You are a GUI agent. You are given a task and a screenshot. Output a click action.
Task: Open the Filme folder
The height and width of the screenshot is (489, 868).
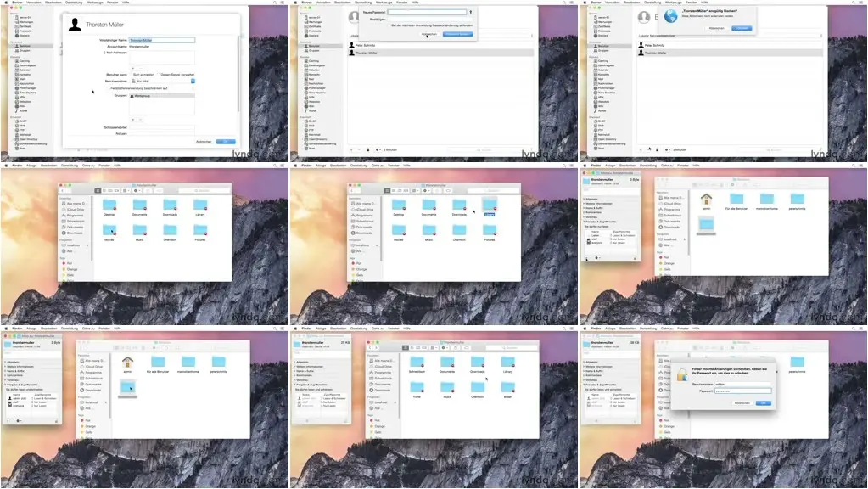pos(417,390)
